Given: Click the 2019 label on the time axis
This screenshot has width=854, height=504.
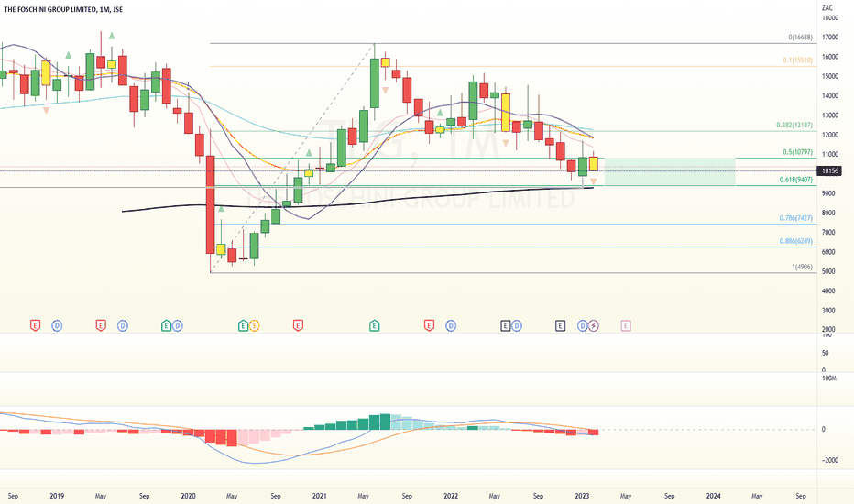Looking at the screenshot, I should coord(57,496).
